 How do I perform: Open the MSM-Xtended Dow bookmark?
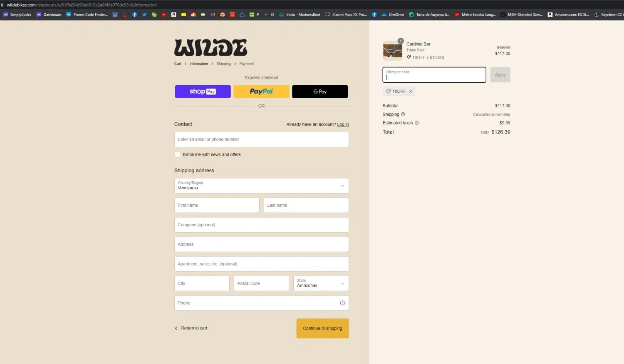(522, 15)
